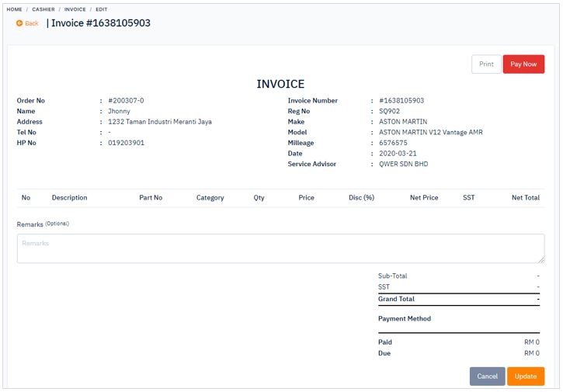Go back using the Back link text
This screenshot has height=392, width=563.
pos(32,23)
